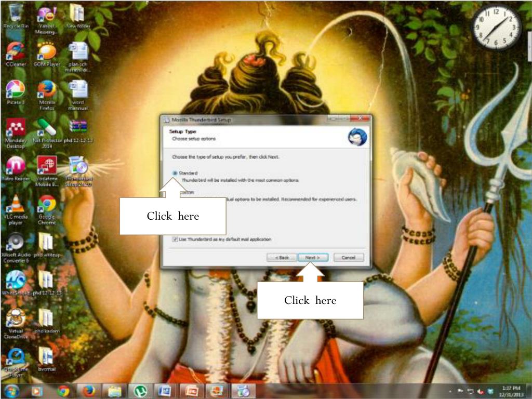Viewport: 532px width, 399px height.
Task: Launch the Google Chrome desktop shortcut
Action: tap(47, 210)
